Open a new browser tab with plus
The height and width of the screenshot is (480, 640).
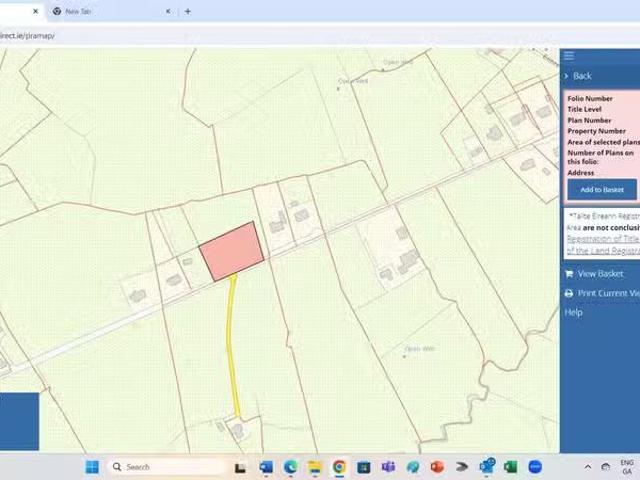coord(187,12)
